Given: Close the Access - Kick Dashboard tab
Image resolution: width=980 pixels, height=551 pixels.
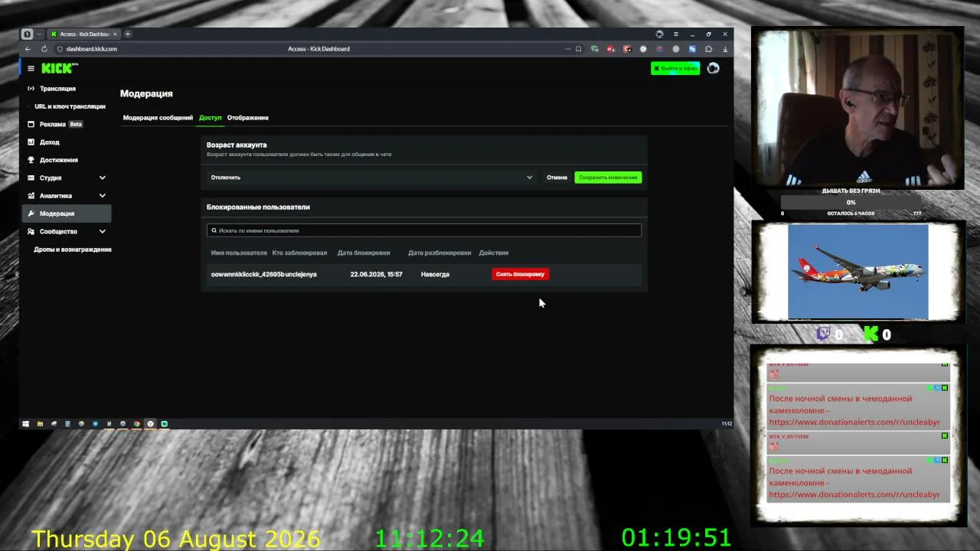Looking at the screenshot, I should 115,34.
